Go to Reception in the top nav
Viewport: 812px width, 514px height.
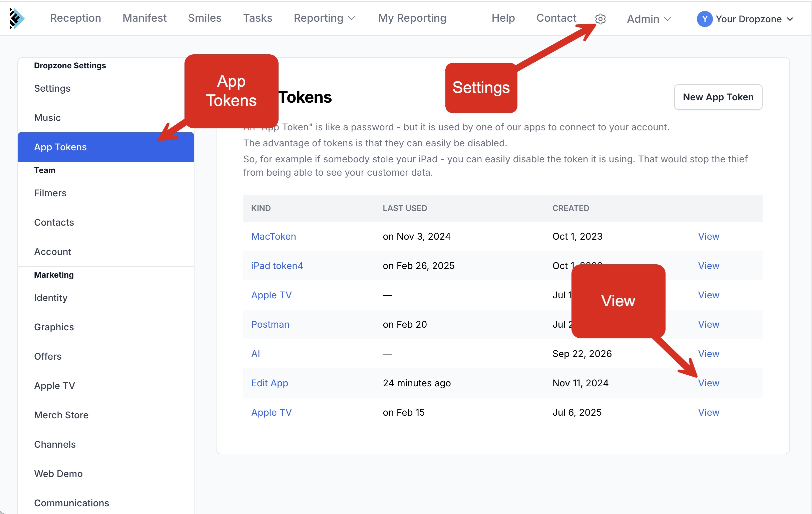75,18
